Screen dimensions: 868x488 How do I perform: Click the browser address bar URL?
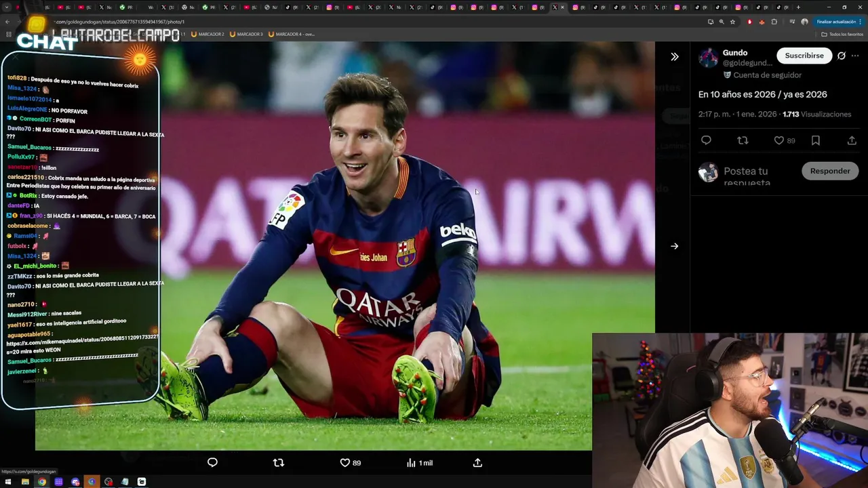pos(119,22)
